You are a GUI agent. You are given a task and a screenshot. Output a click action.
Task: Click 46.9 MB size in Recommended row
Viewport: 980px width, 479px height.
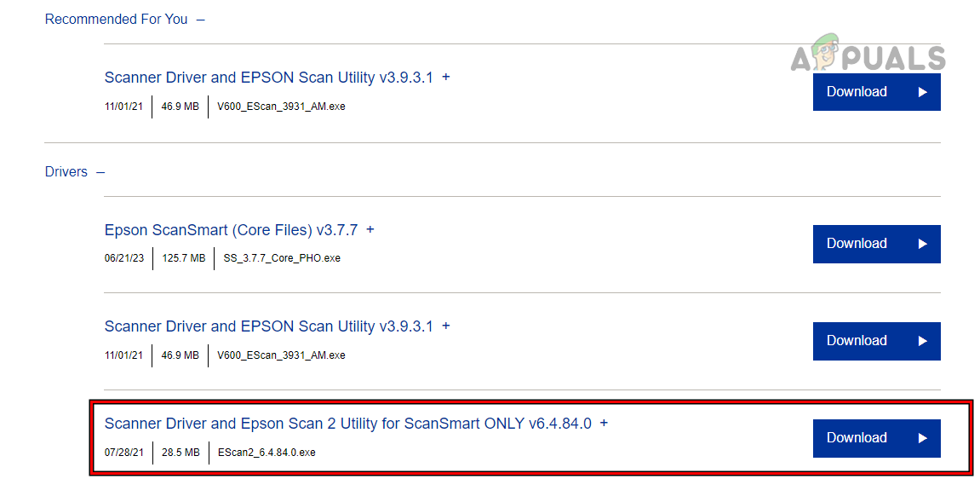coord(180,107)
